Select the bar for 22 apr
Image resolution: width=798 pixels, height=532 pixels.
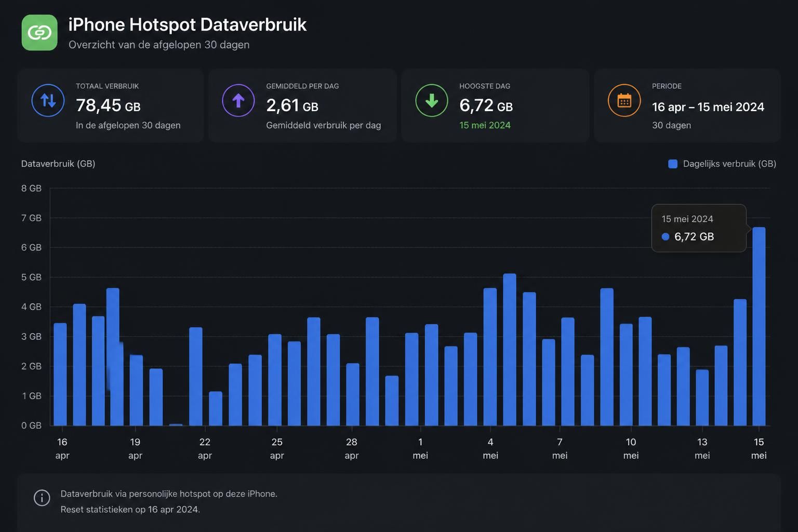[196, 377]
